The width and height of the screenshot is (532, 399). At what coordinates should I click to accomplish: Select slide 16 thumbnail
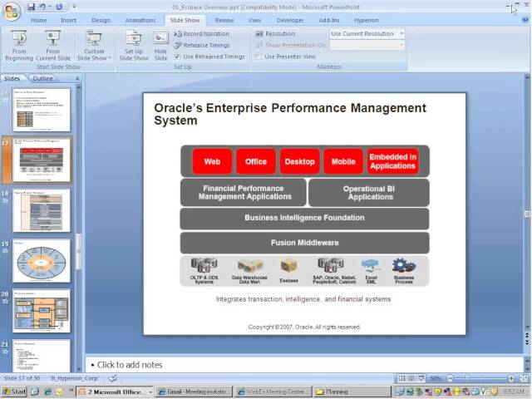click(x=42, y=110)
